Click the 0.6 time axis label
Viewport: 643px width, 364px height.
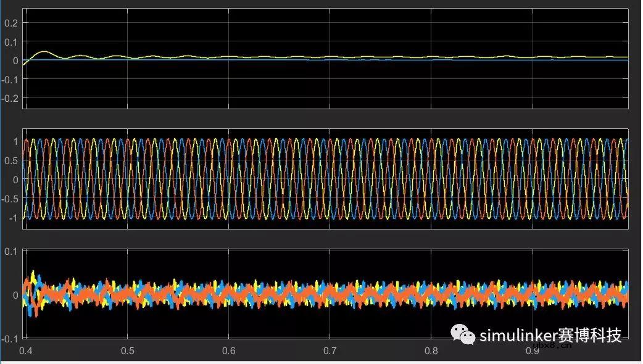click(228, 350)
